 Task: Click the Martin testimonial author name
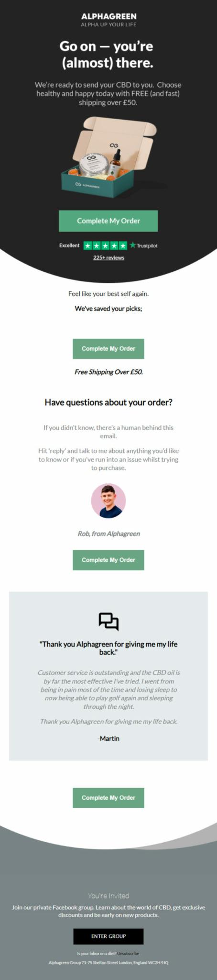[109, 738]
